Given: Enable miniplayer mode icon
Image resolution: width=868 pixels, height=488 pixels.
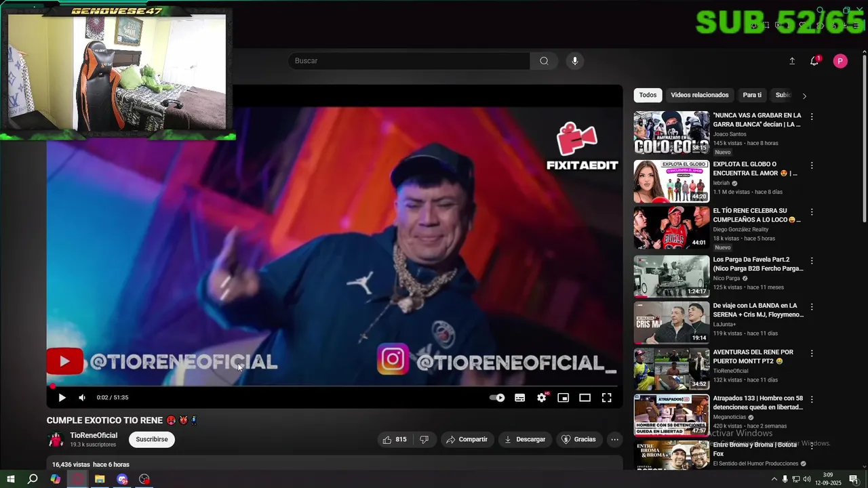Looking at the screenshot, I should (x=563, y=398).
